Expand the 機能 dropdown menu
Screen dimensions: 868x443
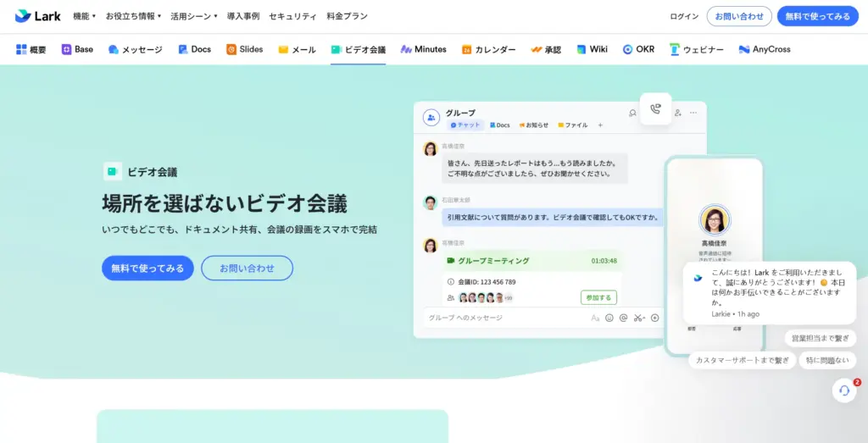[85, 16]
